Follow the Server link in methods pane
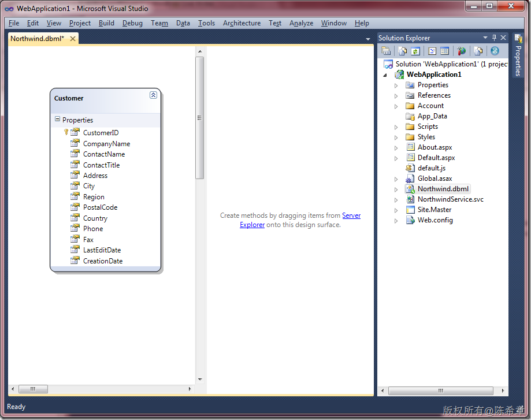 [x=351, y=215]
